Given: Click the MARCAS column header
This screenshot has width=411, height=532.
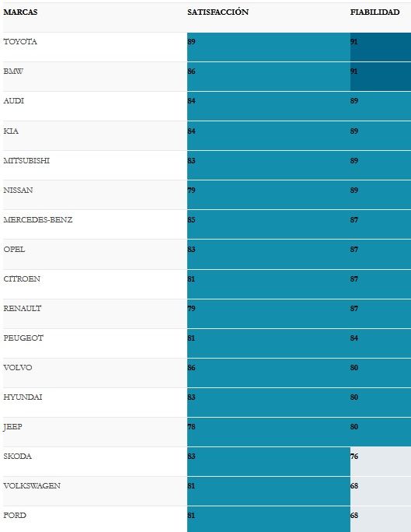Looking at the screenshot, I should click(x=20, y=12).
